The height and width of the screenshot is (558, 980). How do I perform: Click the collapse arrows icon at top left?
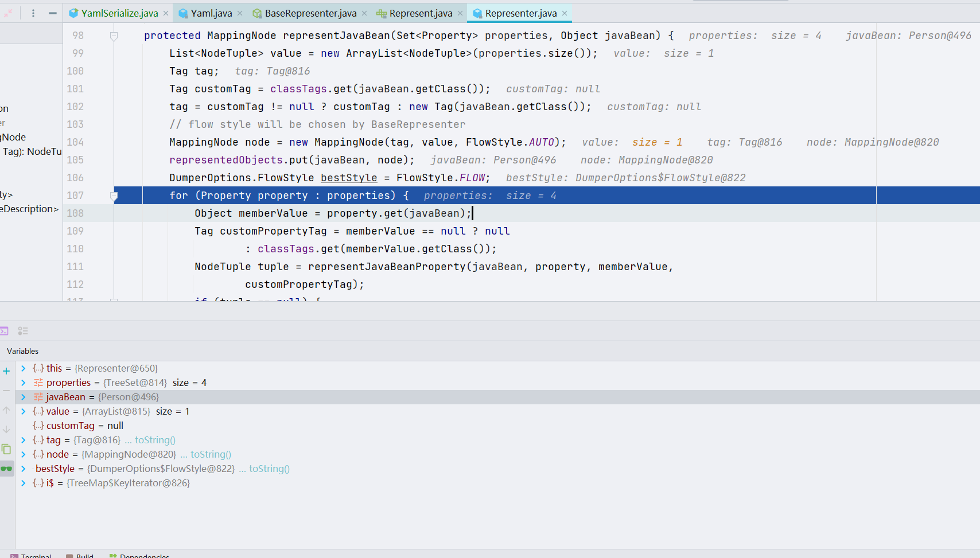[8, 13]
